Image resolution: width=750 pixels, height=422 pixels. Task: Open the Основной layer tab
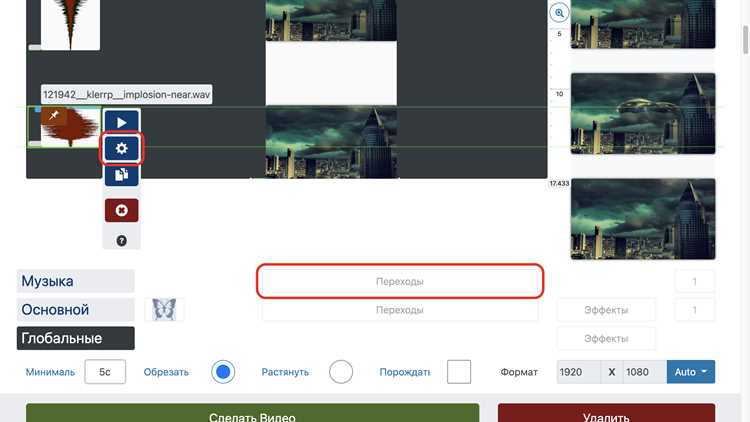tap(76, 310)
